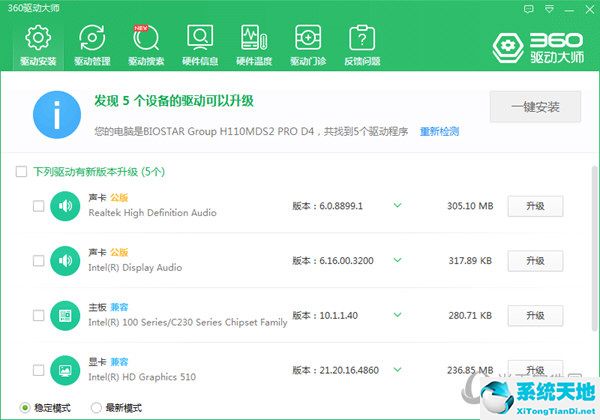Close the 360驱动大师 window
The image size is (600, 420).
pos(590,9)
